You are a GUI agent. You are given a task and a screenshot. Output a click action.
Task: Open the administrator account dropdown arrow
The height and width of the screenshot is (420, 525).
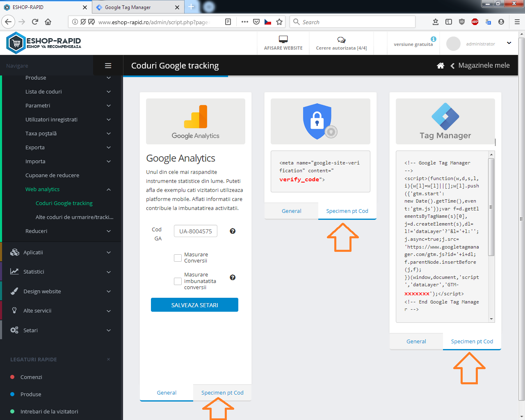tap(509, 43)
